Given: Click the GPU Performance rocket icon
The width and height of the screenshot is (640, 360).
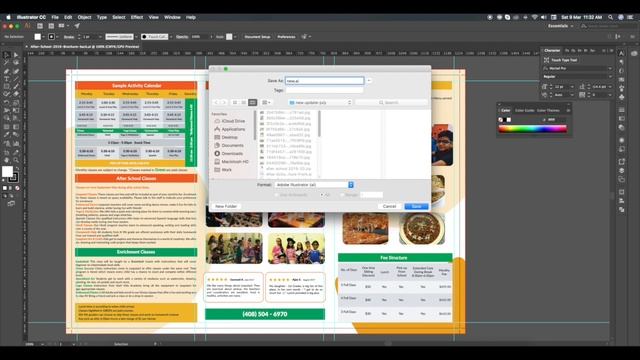Looking at the screenshot, I should point(77,26).
